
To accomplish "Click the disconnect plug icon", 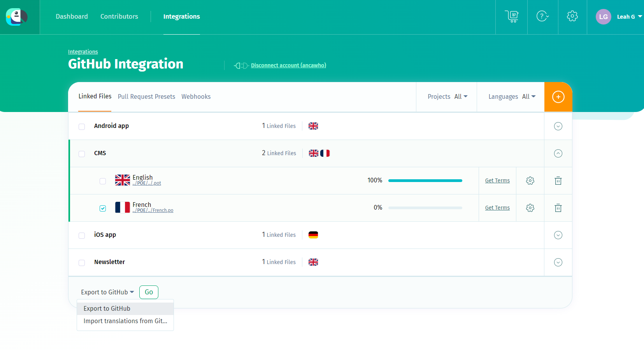I will pyautogui.click(x=241, y=66).
